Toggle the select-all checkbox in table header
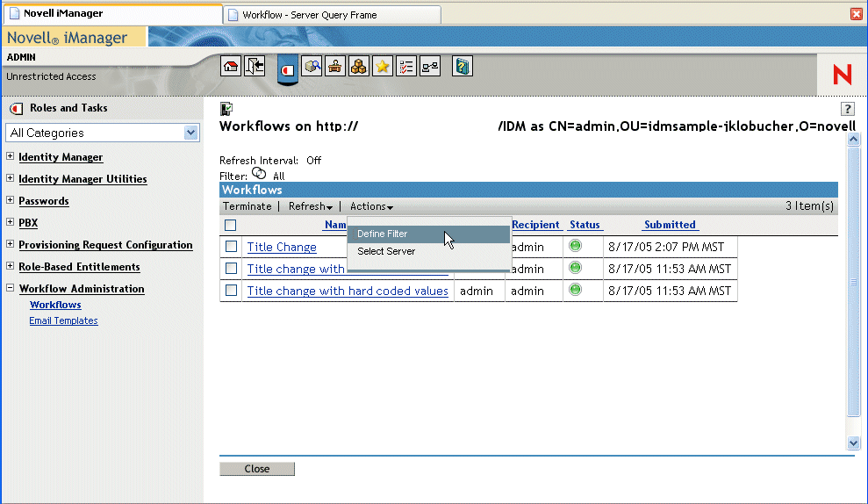The image size is (868, 504). [231, 225]
